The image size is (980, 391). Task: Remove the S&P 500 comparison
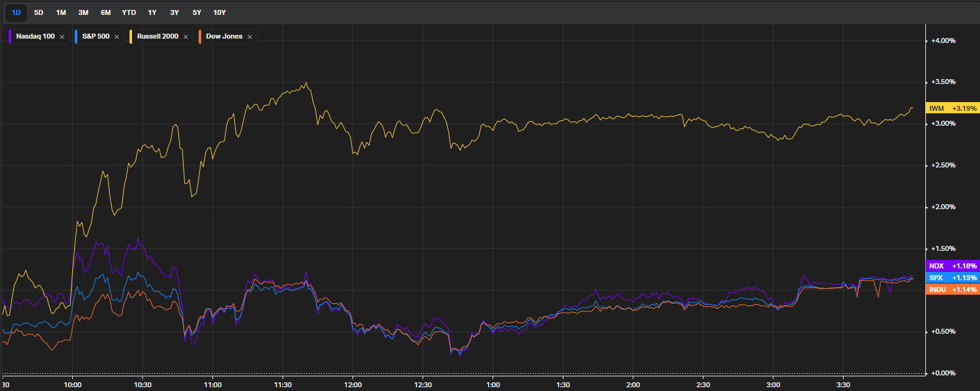[x=116, y=37]
